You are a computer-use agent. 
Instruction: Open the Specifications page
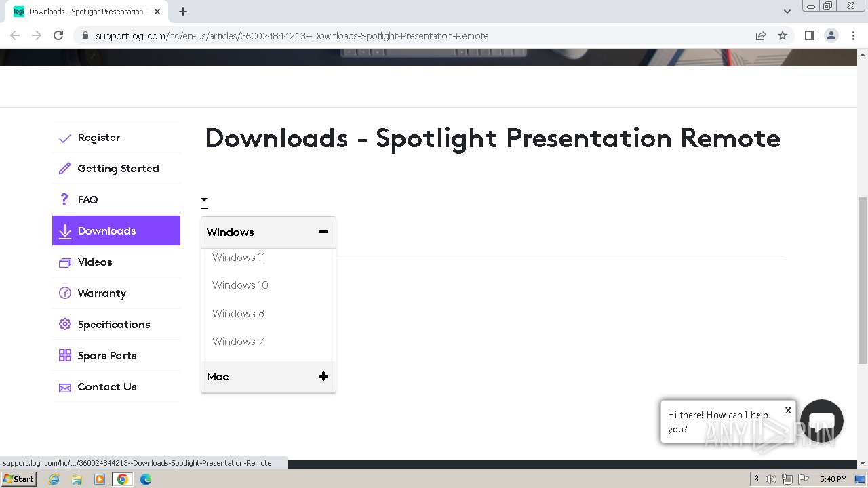[x=114, y=325]
